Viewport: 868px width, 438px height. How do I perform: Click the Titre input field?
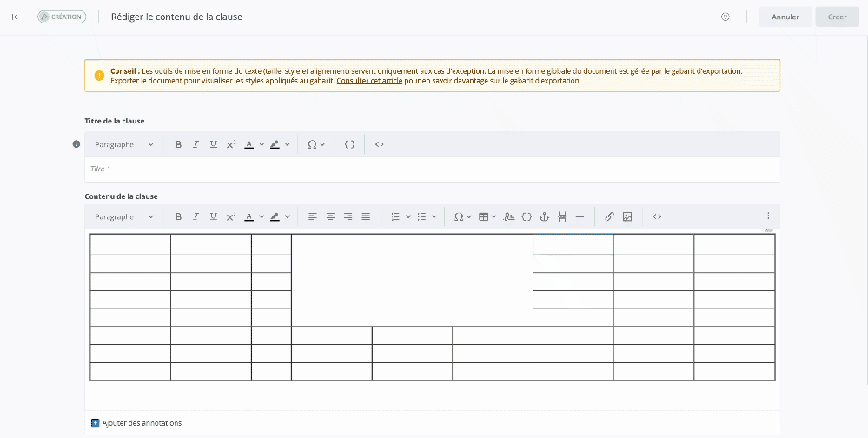point(432,169)
